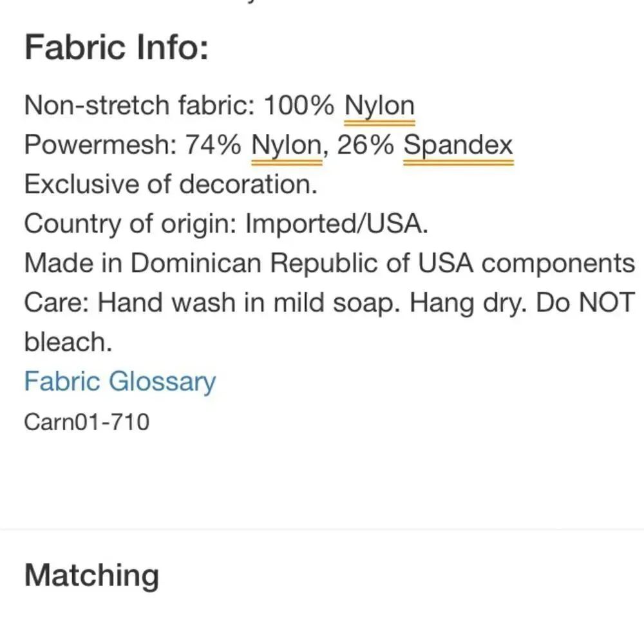Image resolution: width=644 pixels, height=644 pixels.
Task: Open the Fabric Glossary link
Action: pyautogui.click(x=120, y=381)
